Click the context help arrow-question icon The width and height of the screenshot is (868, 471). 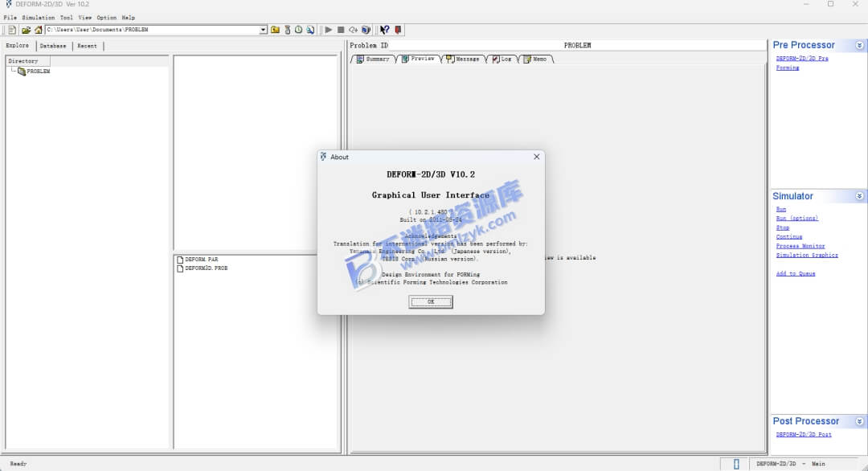(x=385, y=30)
